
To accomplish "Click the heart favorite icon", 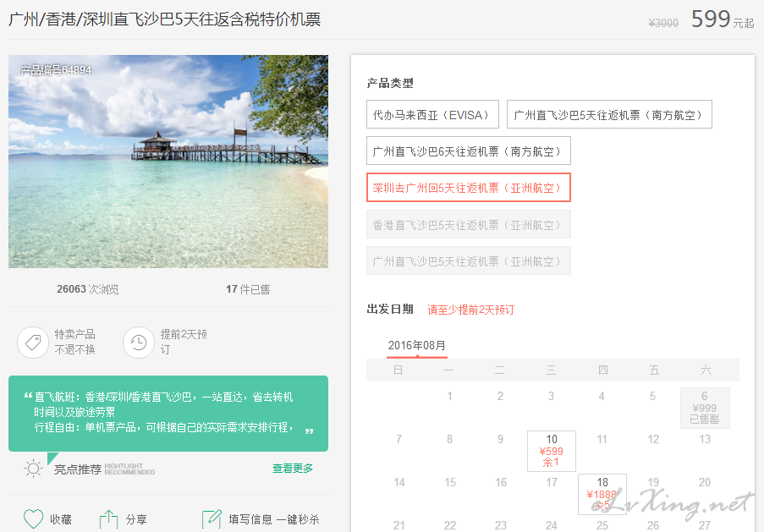I will [x=33, y=518].
